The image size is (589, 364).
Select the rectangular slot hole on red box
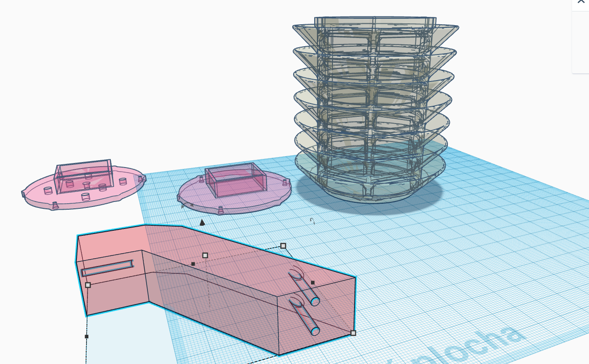tap(108, 268)
